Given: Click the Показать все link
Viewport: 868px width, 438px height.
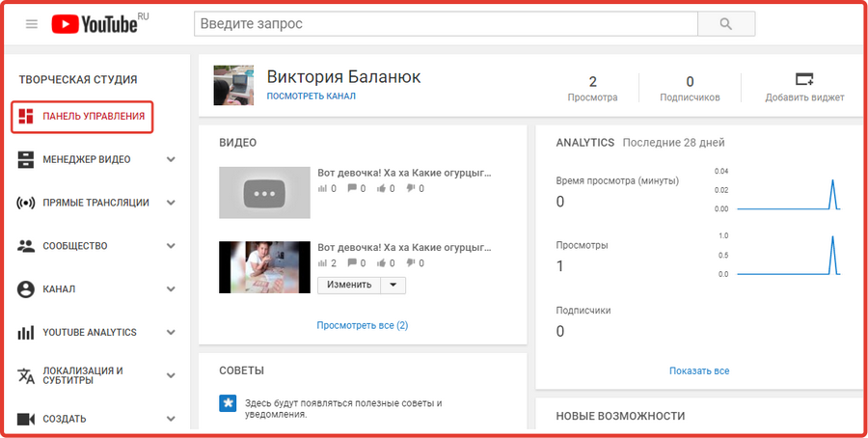Looking at the screenshot, I should click(x=699, y=371).
